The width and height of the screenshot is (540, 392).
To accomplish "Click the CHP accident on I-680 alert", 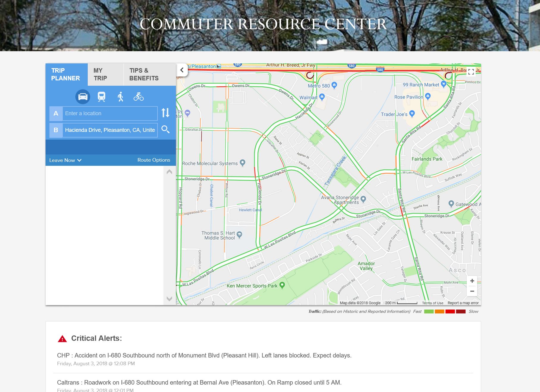I will tap(204, 355).
